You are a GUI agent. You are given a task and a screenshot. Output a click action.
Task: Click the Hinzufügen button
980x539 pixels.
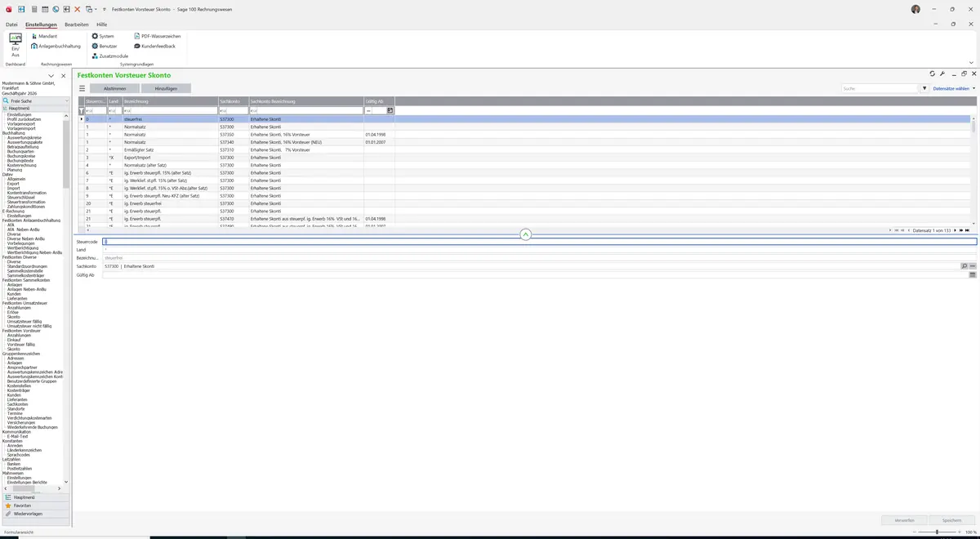pyautogui.click(x=166, y=88)
